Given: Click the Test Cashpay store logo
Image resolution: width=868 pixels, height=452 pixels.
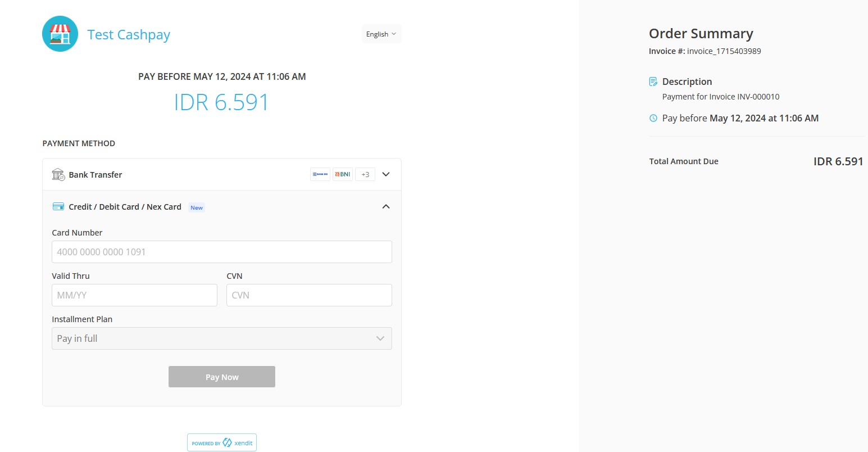Looking at the screenshot, I should point(60,34).
